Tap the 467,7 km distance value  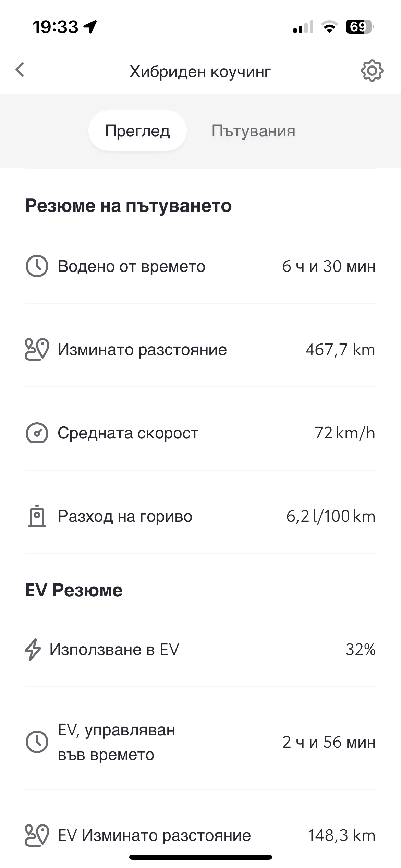tap(340, 350)
